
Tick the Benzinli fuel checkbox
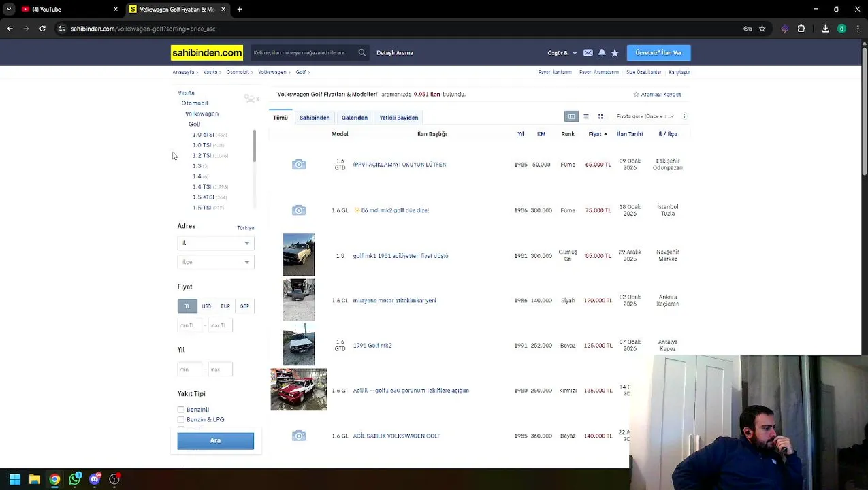tap(181, 410)
